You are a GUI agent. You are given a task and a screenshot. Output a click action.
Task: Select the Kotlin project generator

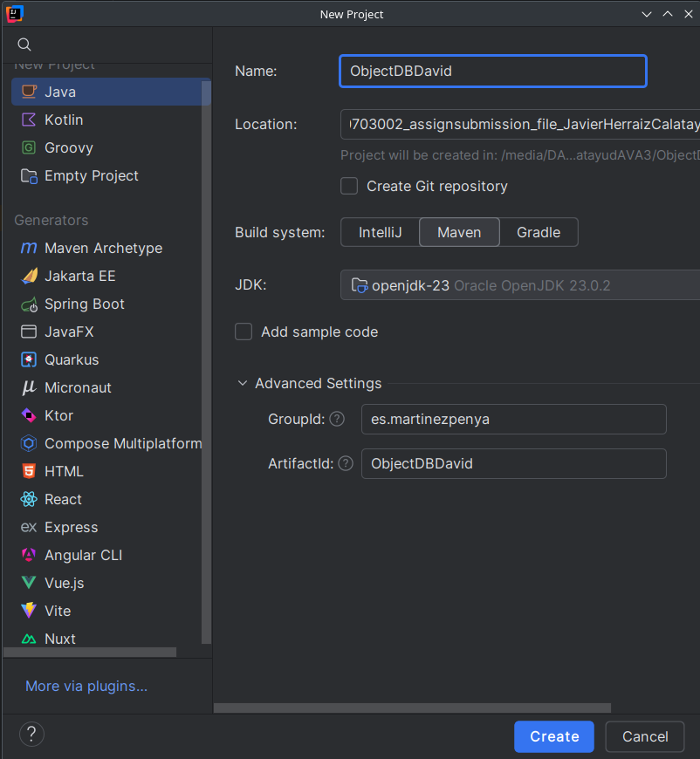click(65, 120)
